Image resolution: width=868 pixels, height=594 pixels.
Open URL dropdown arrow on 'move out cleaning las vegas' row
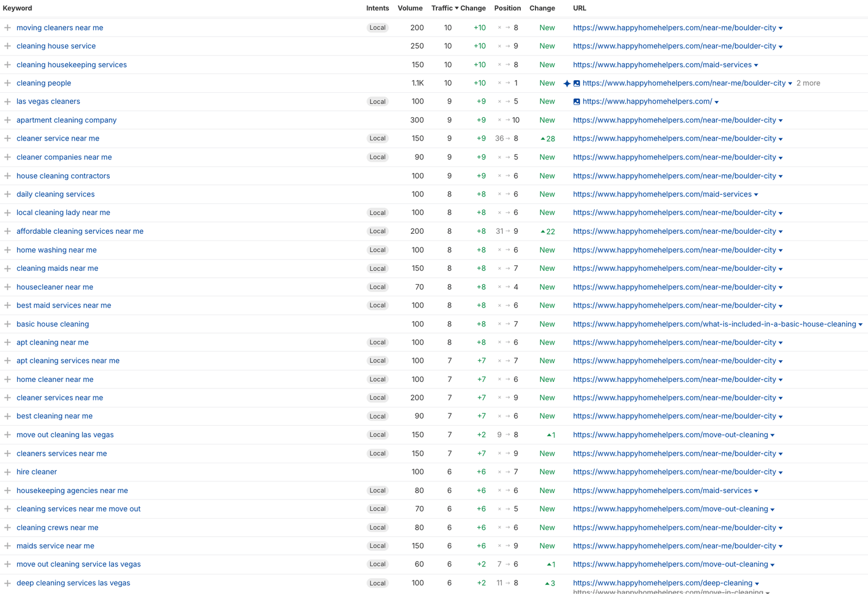point(773,436)
